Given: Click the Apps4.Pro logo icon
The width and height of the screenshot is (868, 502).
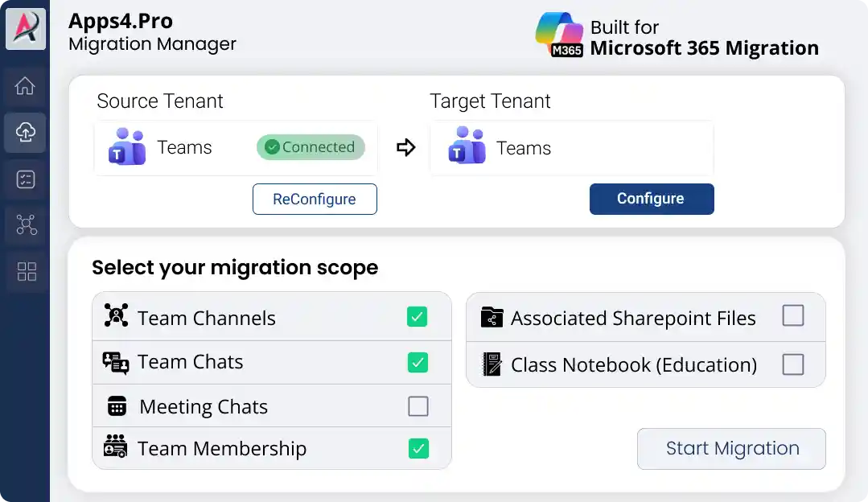Looking at the screenshot, I should pos(26,27).
